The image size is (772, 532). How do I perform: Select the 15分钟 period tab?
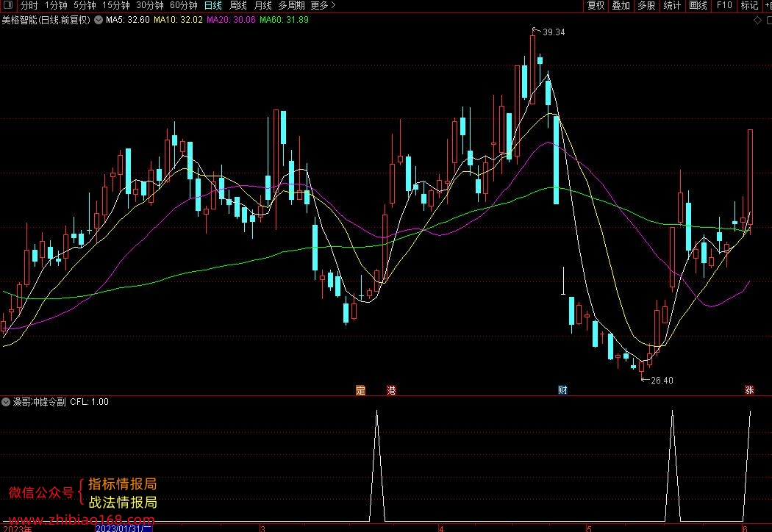[116, 5]
